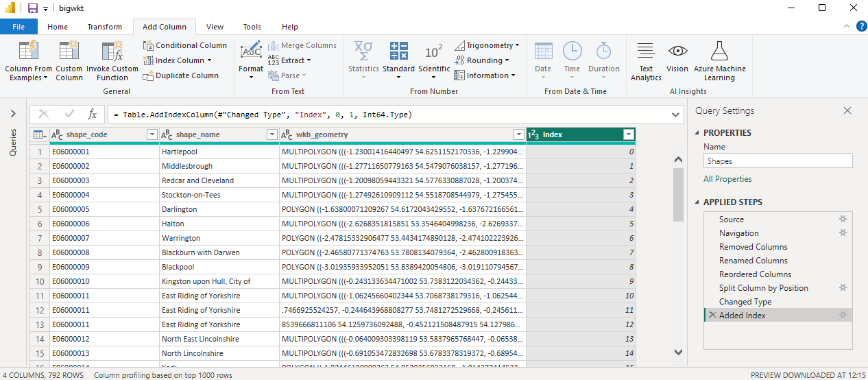
Task: Open the File menu
Action: coord(19,27)
